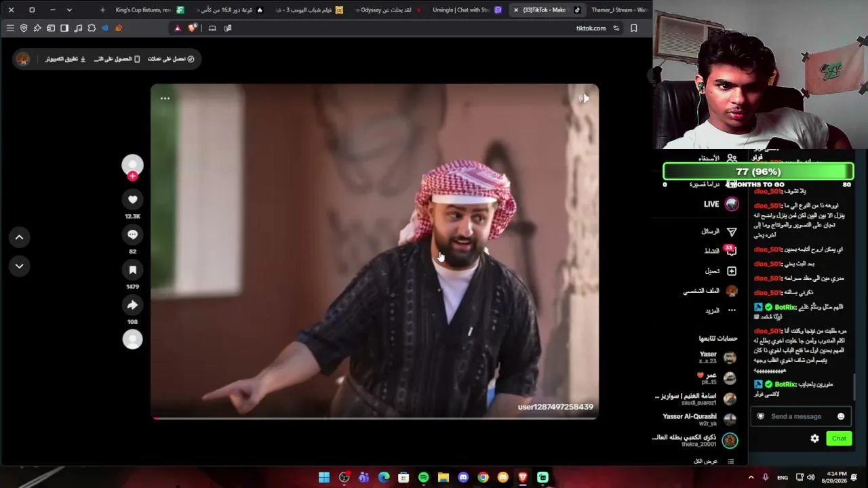The width and height of the screenshot is (868, 488).
Task: Select the (33) TikTok - Make tab
Action: pyautogui.click(x=549, y=10)
